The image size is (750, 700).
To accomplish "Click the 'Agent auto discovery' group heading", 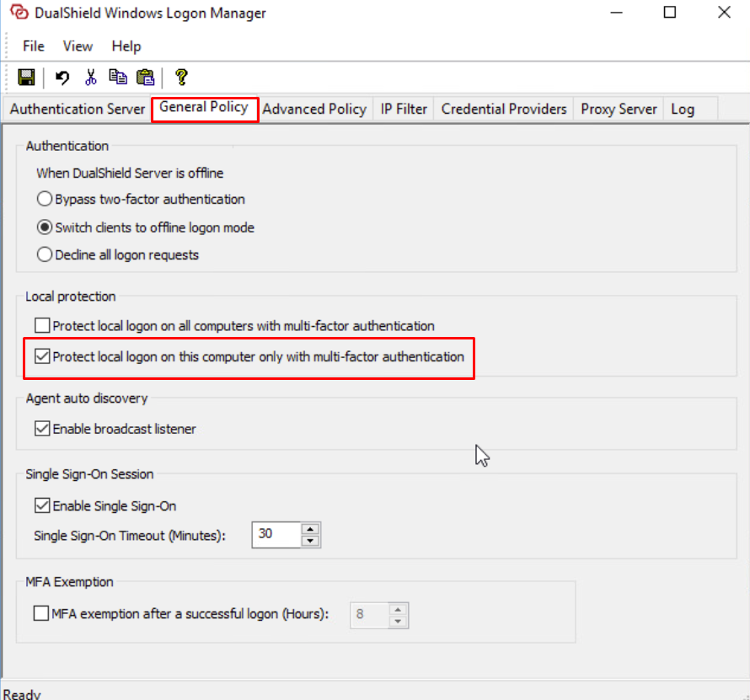I will pos(87,398).
